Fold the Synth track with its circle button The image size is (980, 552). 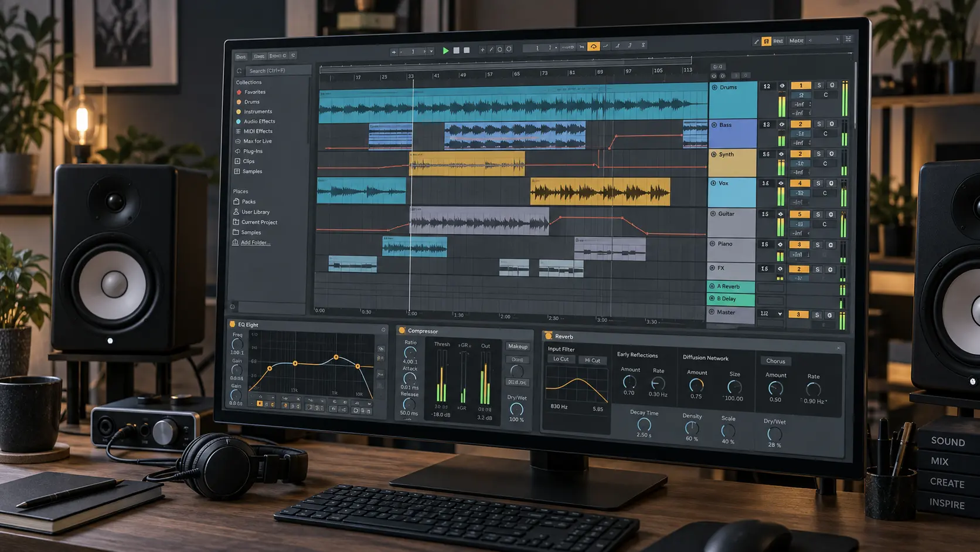tap(714, 155)
